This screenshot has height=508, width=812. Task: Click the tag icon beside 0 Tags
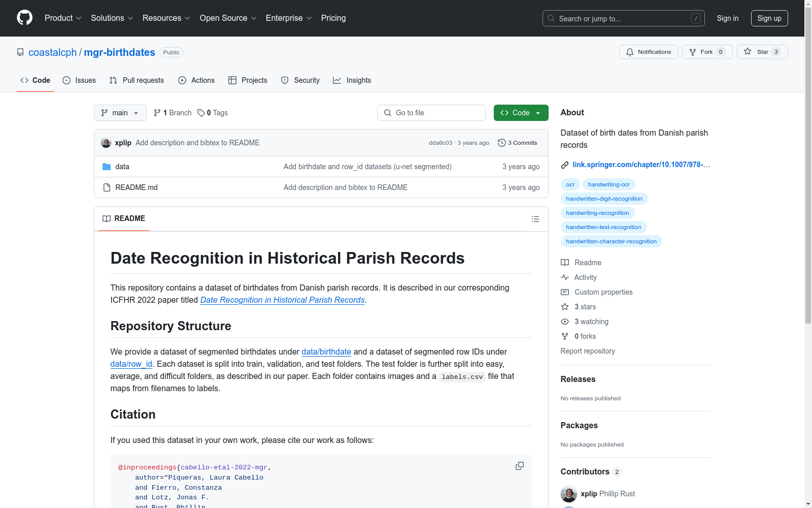click(201, 113)
